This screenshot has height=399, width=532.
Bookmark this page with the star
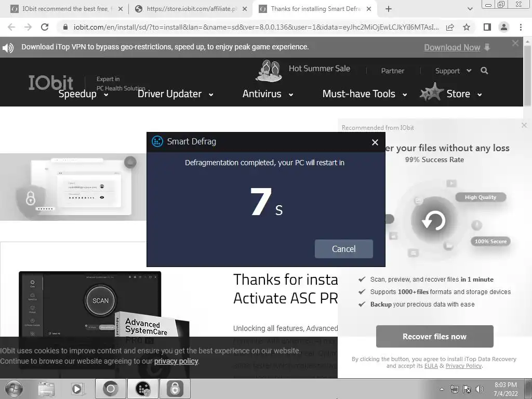[467, 27]
